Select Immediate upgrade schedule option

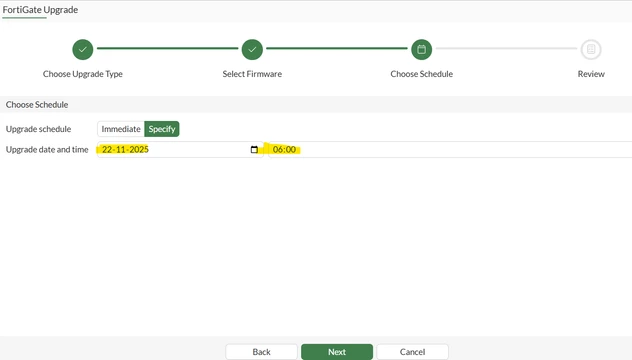coord(121,129)
